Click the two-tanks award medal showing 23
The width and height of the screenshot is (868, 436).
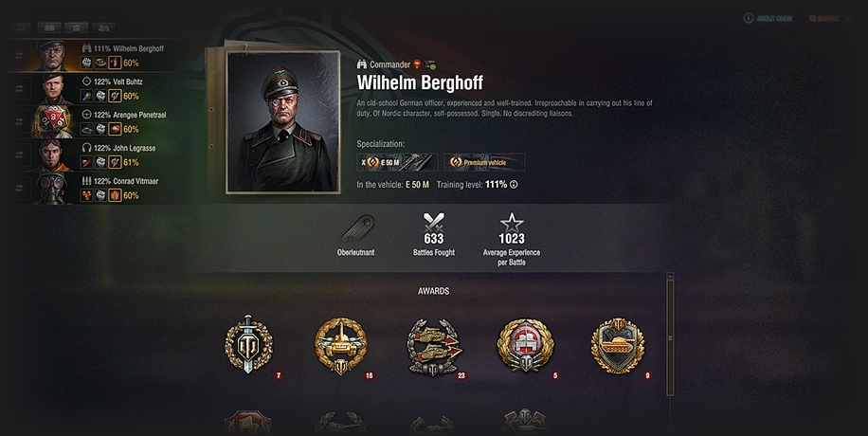pos(433,347)
